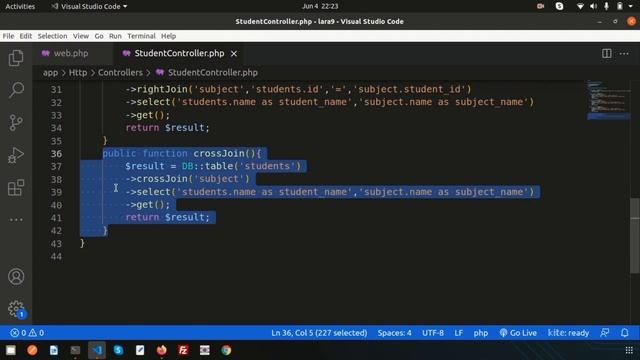Open the Extensions view
640x360 pixels.
click(x=16, y=188)
